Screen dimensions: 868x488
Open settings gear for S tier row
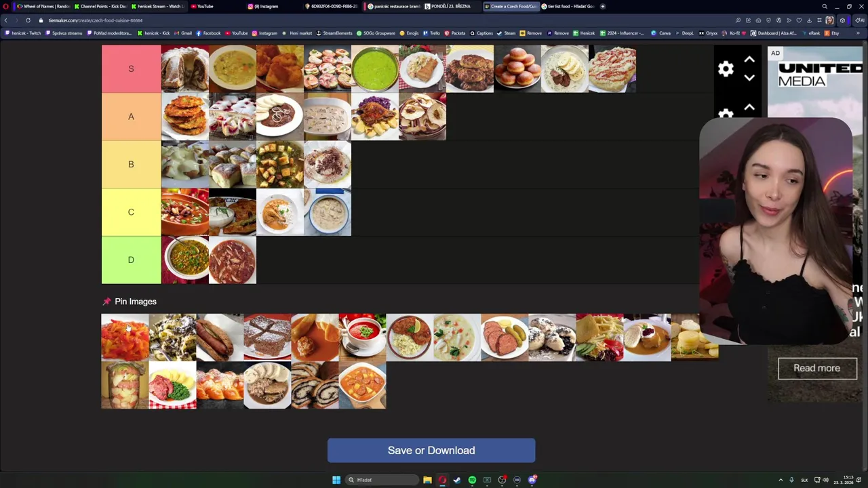click(x=726, y=68)
